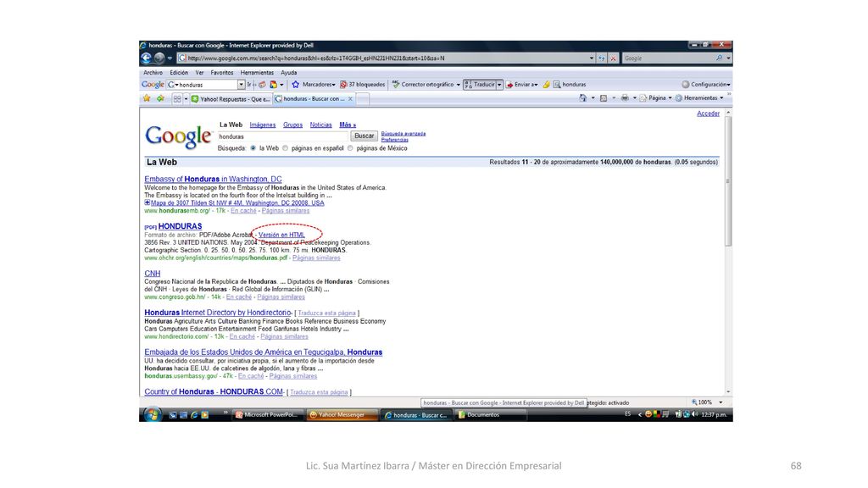Click Add to Favorites green plus star

pos(160,98)
